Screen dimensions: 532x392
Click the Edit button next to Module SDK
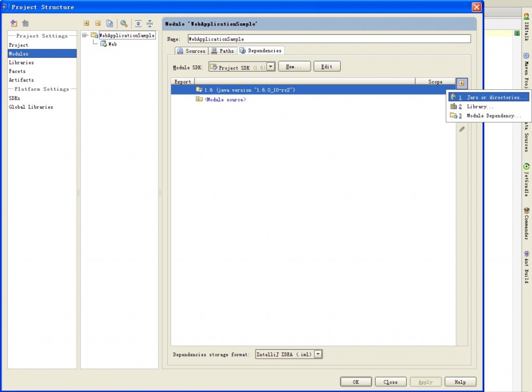(x=327, y=66)
